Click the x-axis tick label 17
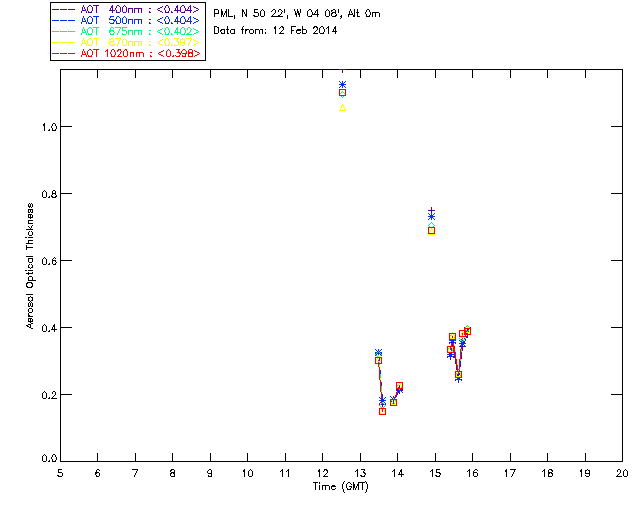Viewport: 640px width, 512px height. tap(510, 473)
